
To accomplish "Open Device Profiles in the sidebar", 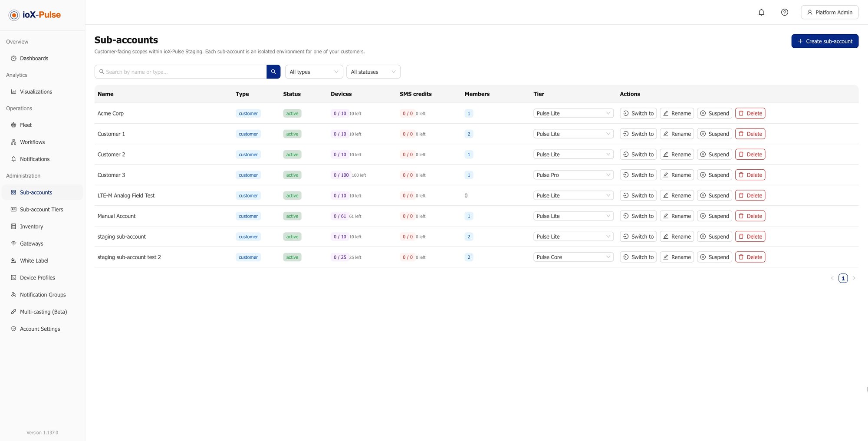I will (43, 277).
